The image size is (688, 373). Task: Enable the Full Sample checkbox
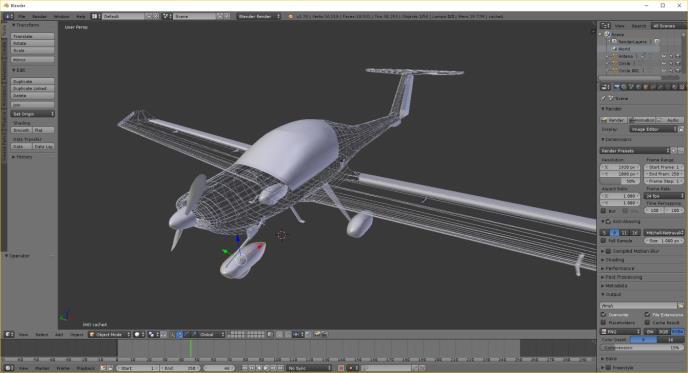tap(604, 240)
